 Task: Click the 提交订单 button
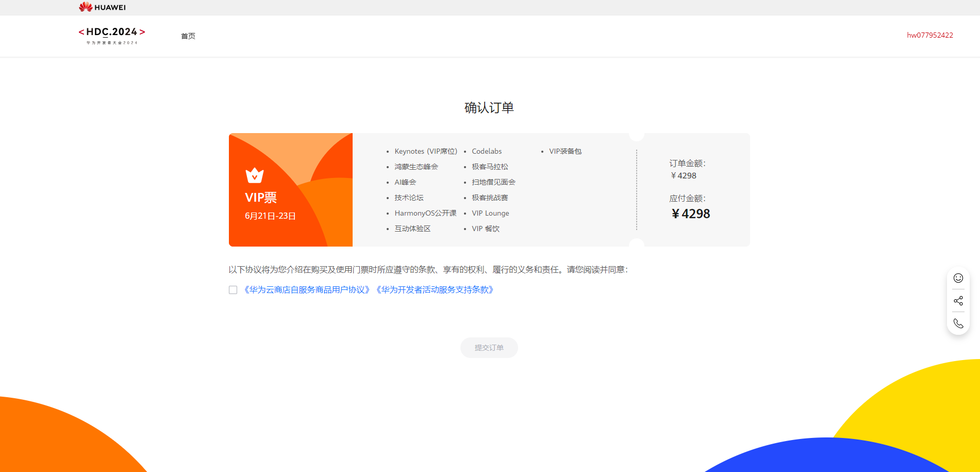click(x=489, y=348)
